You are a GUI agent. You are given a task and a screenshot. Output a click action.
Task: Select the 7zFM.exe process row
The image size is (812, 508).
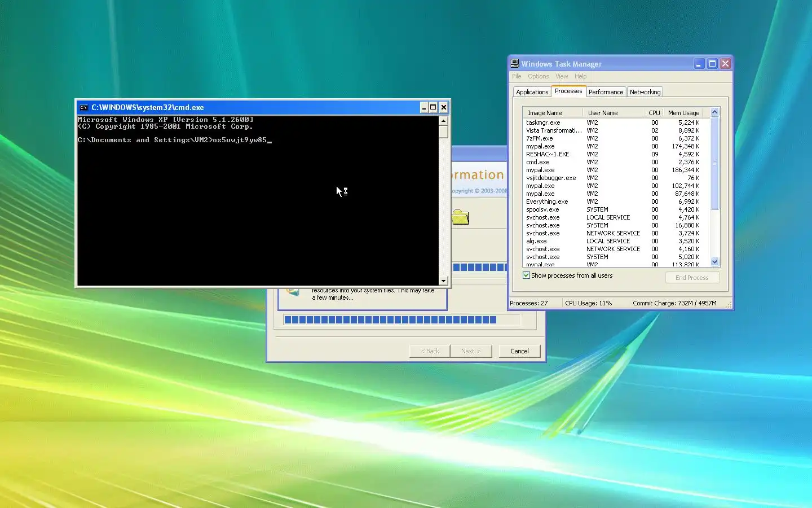point(616,138)
